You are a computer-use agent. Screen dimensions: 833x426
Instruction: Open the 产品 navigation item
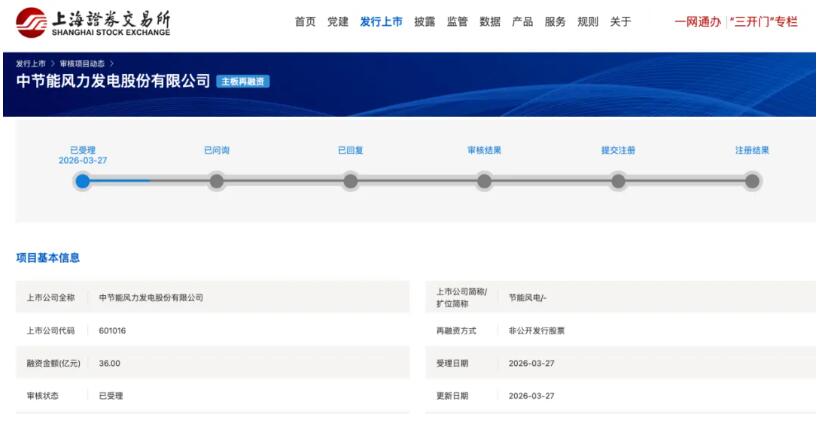[x=522, y=22]
